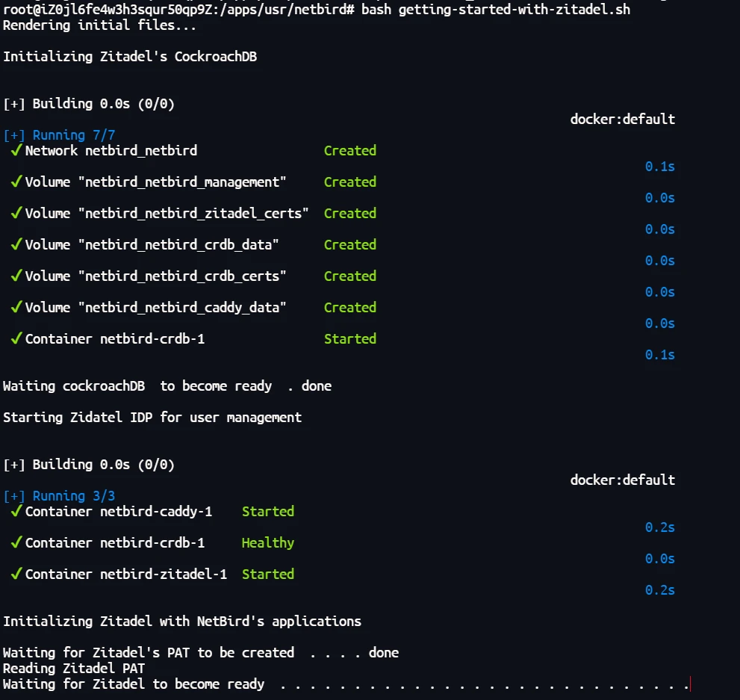Click the checkmark beside Network netbird_netbird
This screenshot has width=740, height=700.
click(15, 151)
